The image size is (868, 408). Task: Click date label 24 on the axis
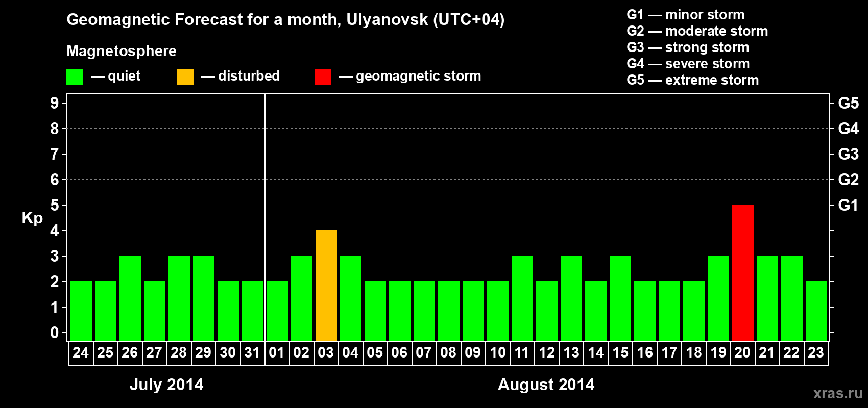tap(81, 352)
